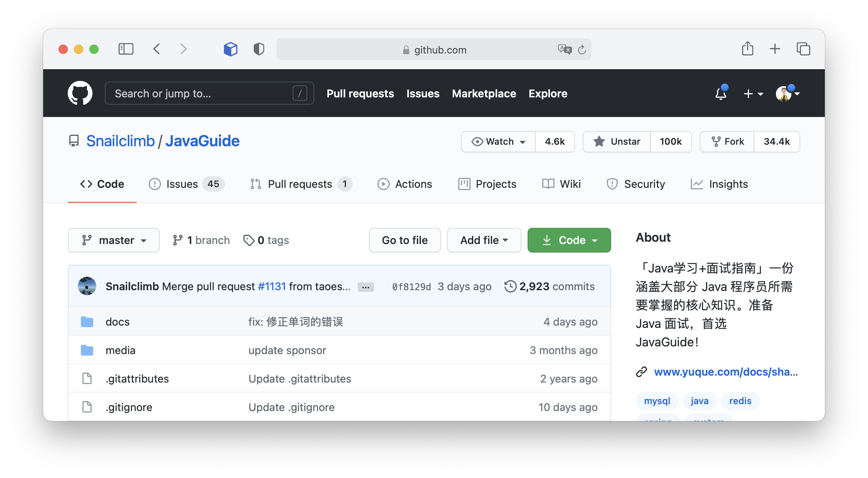Switch to the Projects tab
Image resolution: width=868 pixels, height=478 pixels.
487,184
